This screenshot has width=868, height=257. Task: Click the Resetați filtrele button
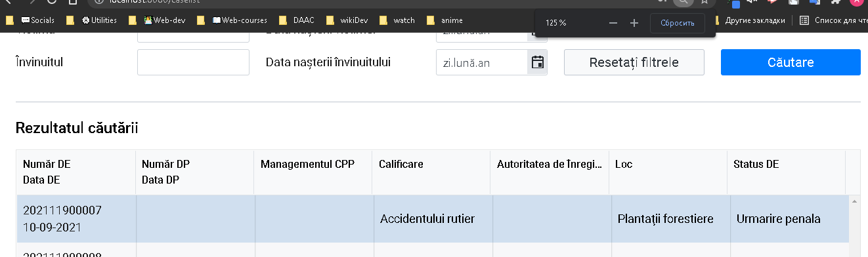click(634, 62)
